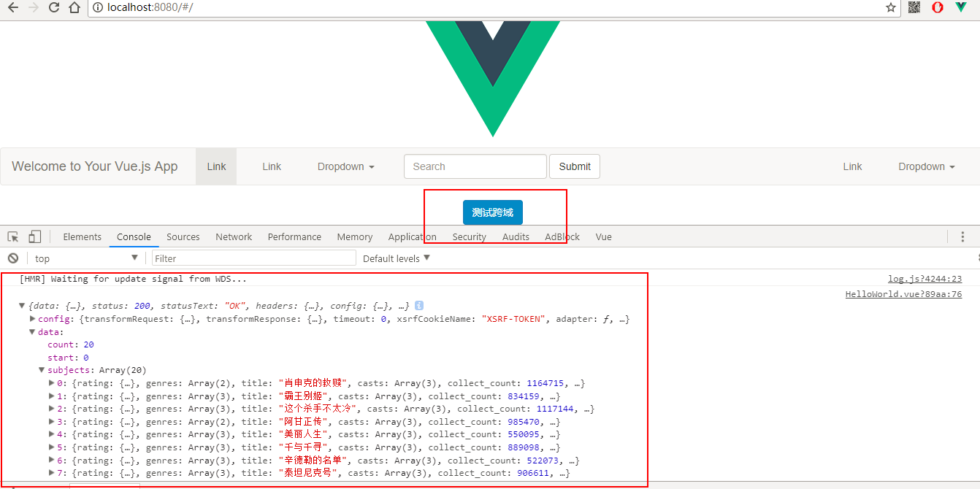
Task: Open the AdBlock DevTools tab
Action: (x=562, y=236)
